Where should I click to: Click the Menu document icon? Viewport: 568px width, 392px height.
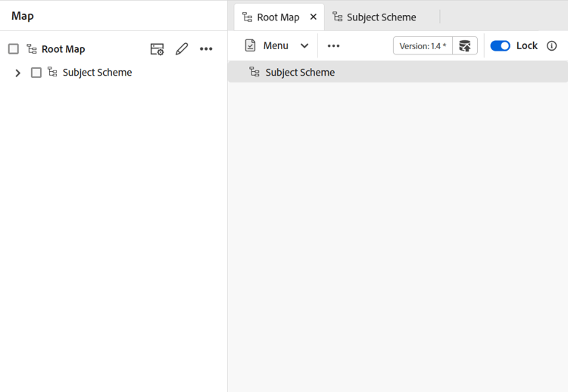coord(251,45)
